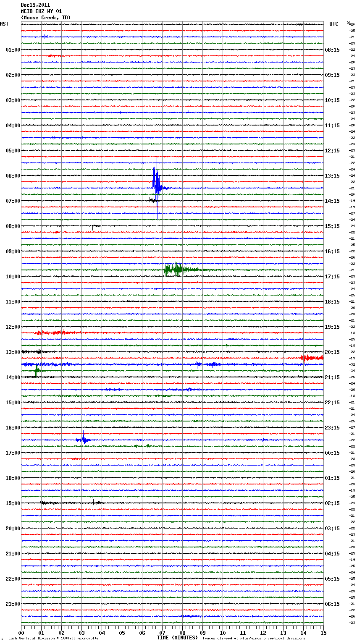The width and height of the screenshot is (357, 644).
Task: Select the 12:00 MST time label
Action: 13,327
